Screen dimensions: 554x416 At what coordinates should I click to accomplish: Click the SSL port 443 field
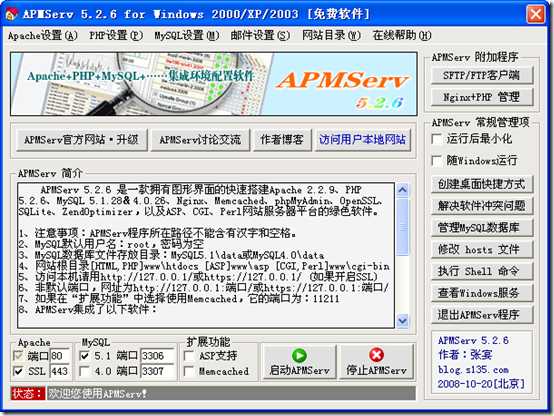[60, 371]
